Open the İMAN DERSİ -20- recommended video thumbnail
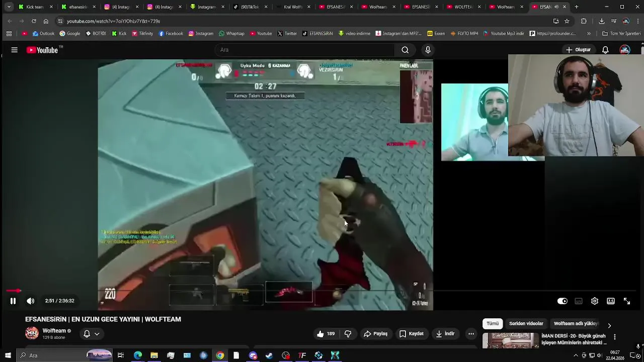 [x=510, y=340]
